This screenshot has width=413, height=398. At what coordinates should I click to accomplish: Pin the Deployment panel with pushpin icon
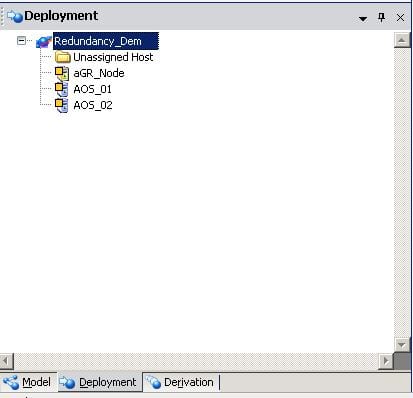(382, 17)
